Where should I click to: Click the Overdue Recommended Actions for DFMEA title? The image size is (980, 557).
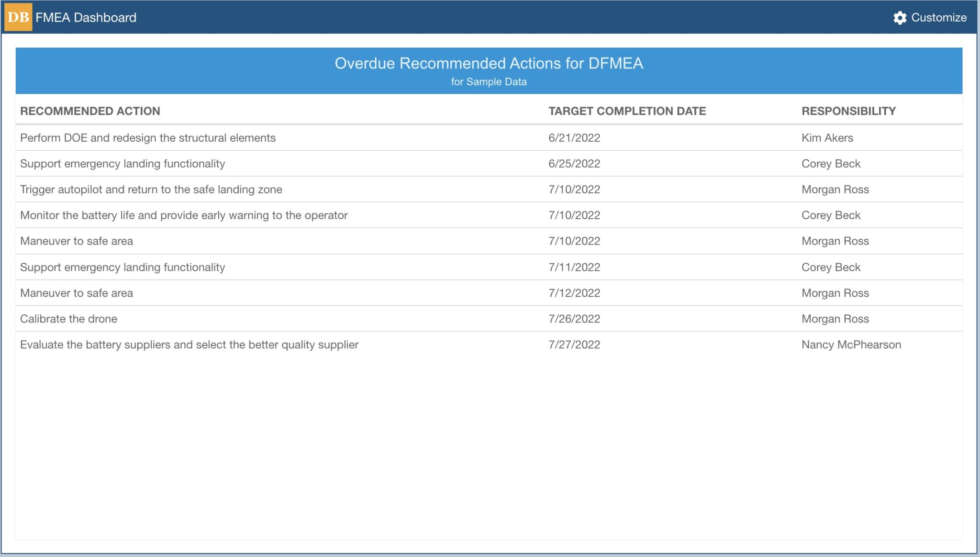pyautogui.click(x=490, y=62)
